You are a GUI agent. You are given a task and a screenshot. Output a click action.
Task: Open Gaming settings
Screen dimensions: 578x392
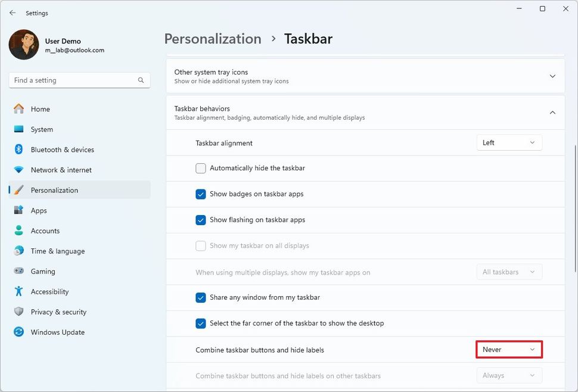[x=42, y=271]
